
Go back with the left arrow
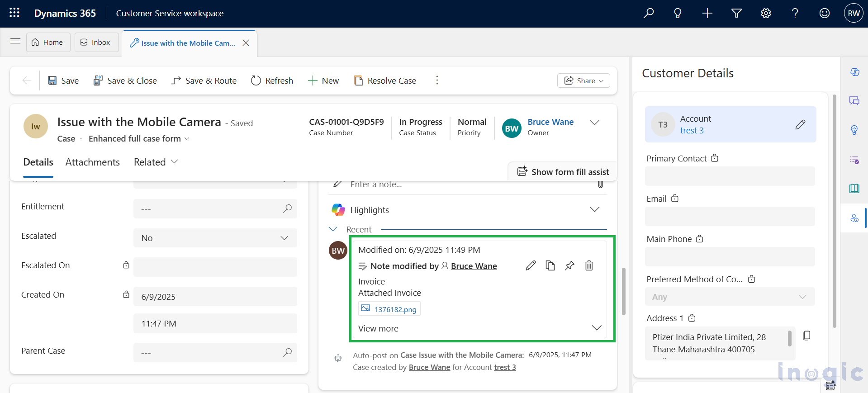click(x=27, y=80)
